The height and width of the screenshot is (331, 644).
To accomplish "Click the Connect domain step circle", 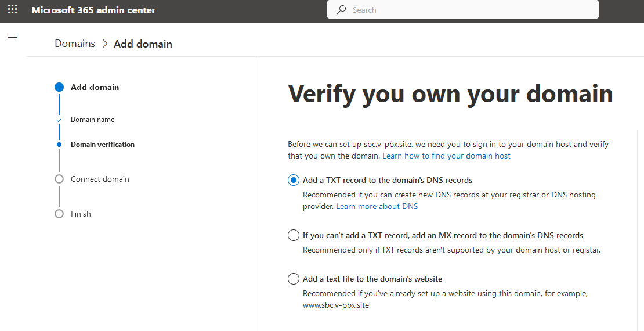I will 59,179.
